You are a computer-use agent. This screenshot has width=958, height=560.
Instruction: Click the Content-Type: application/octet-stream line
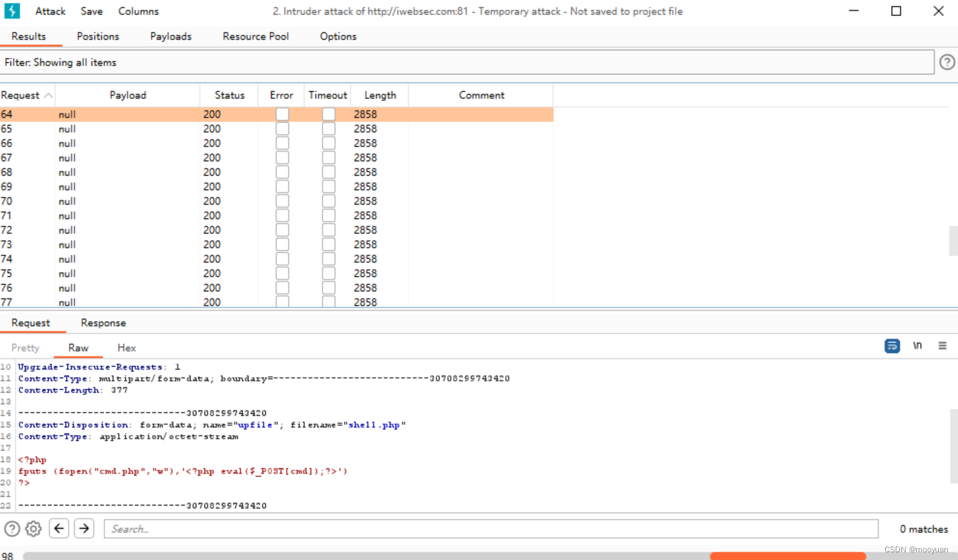(x=128, y=437)
